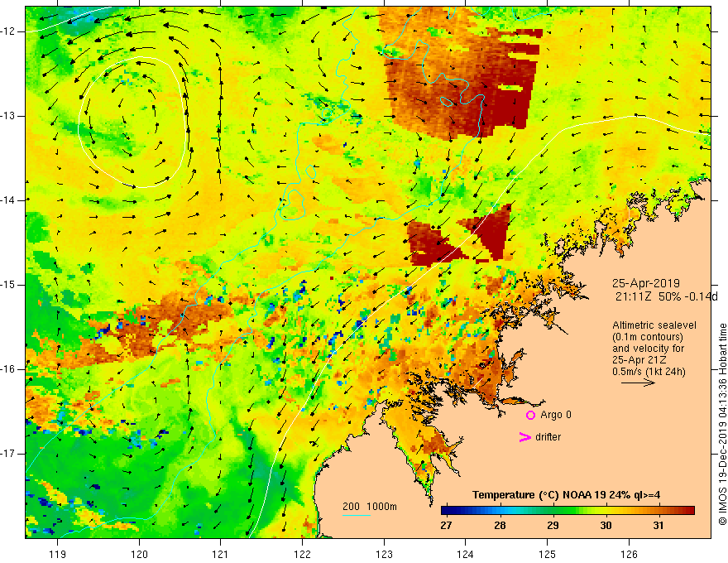Click the temperature color bar legend
Image resolution: width=728 pixels, height=563 pixels.
568,511
